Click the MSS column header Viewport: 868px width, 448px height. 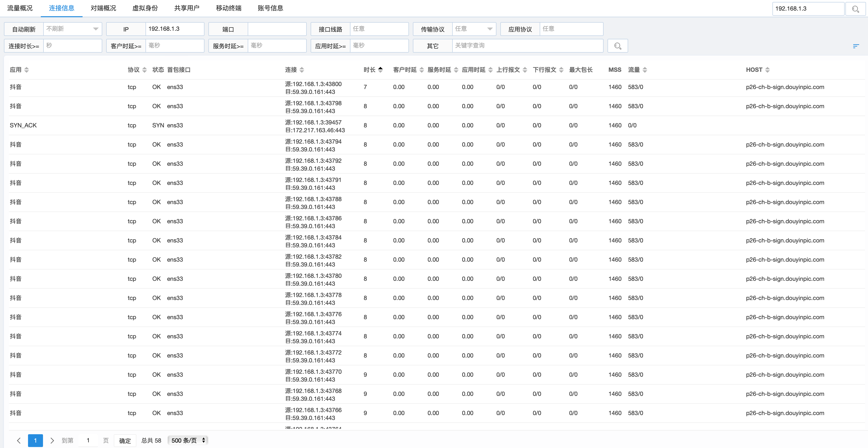tap(615, 70)
